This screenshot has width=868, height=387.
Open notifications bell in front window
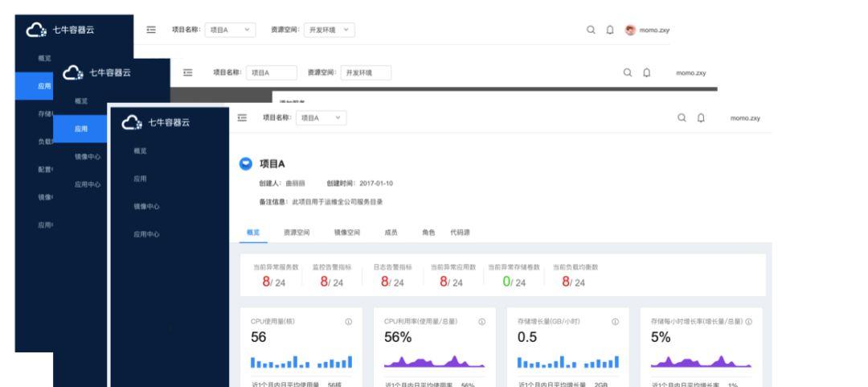click(701, 117)
